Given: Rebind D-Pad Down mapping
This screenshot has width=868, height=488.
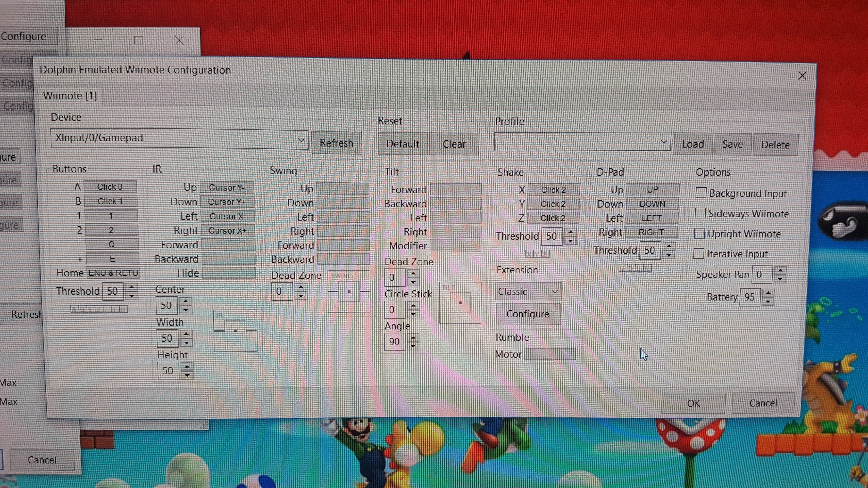Looking at the screenshot, I should pos(652,204).
